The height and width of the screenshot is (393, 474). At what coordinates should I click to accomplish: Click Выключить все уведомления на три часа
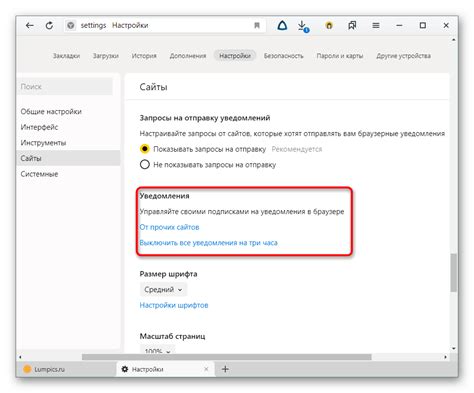pos(208,243)
